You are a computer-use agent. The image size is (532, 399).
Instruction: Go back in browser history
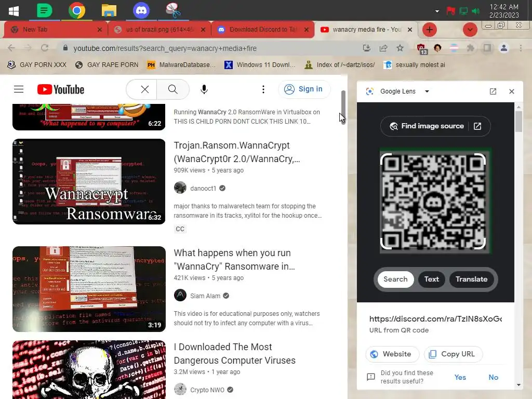point(11,48)
